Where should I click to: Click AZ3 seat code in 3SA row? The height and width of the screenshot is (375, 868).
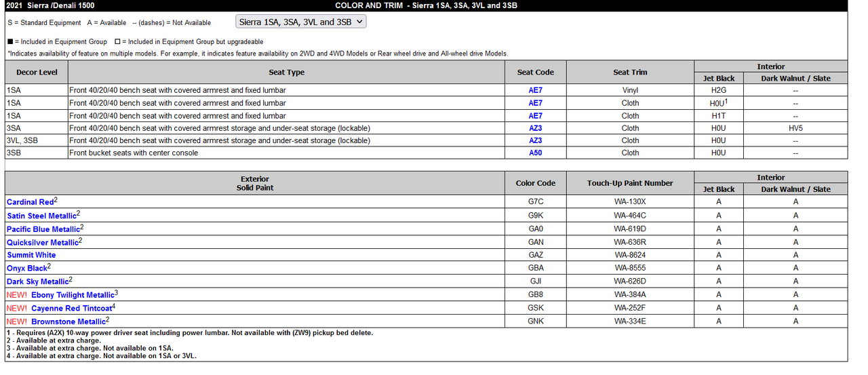[x=536, y=128]
